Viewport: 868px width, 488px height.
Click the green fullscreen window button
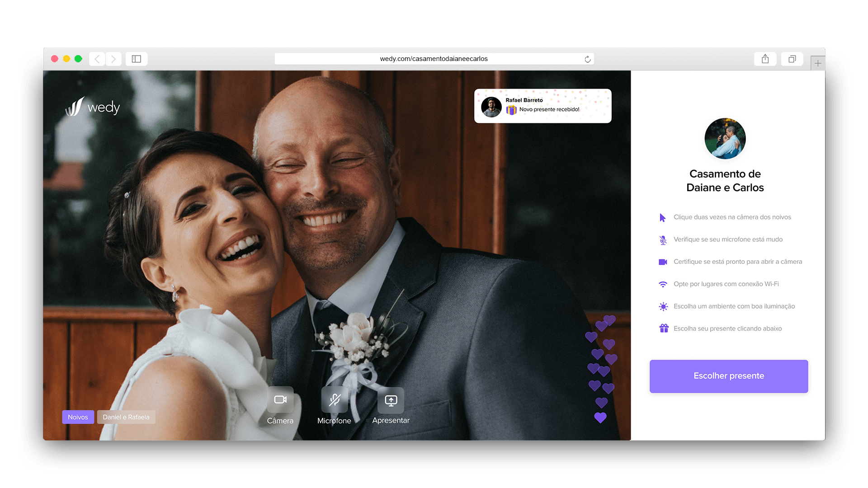[x=78, y=59]
